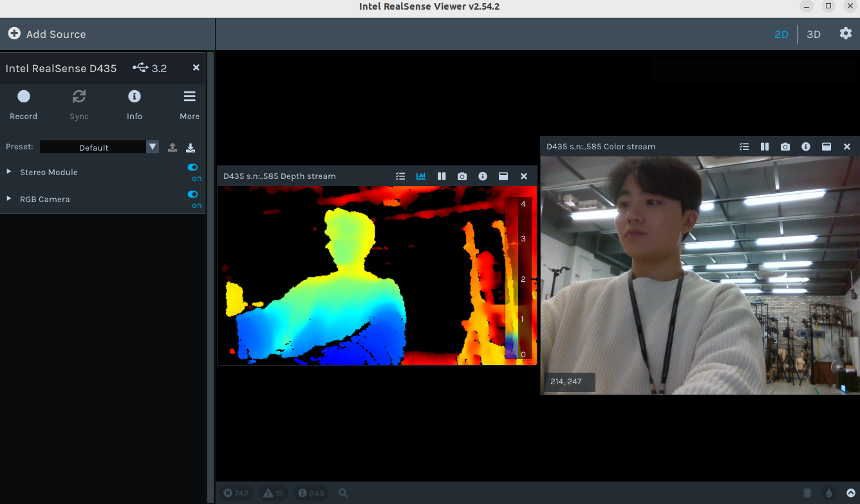Image resolution: width=860 pixels, height=504 pixels.
Task: Pause the Depth stream
Action: click(442, 176)
